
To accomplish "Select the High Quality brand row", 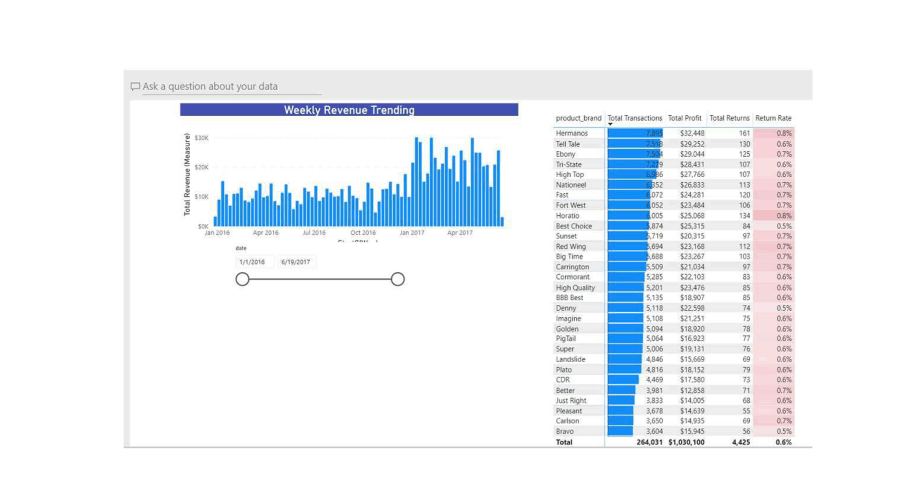I will [x=576, y=287].
